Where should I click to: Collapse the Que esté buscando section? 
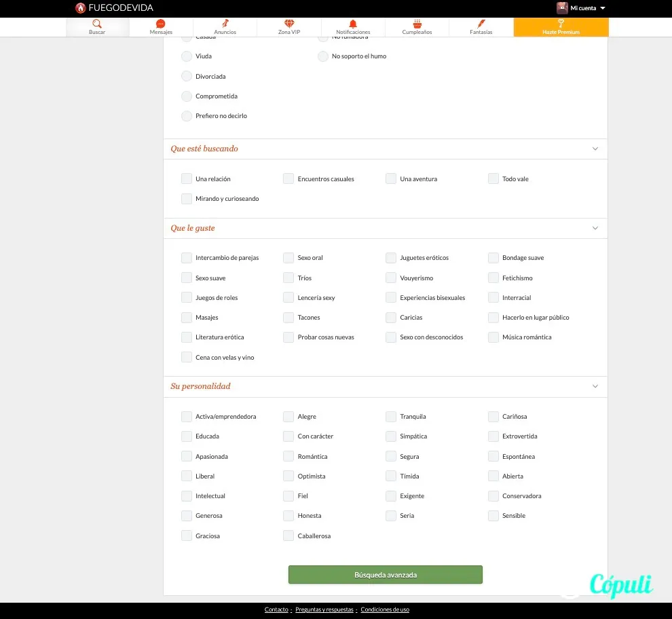click(595, 149)
